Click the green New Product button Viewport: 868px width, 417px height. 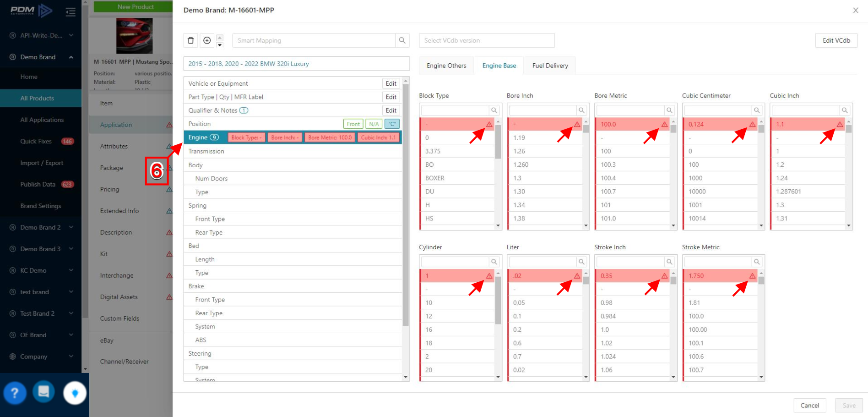pyautogui.click(x=133, y=7)
